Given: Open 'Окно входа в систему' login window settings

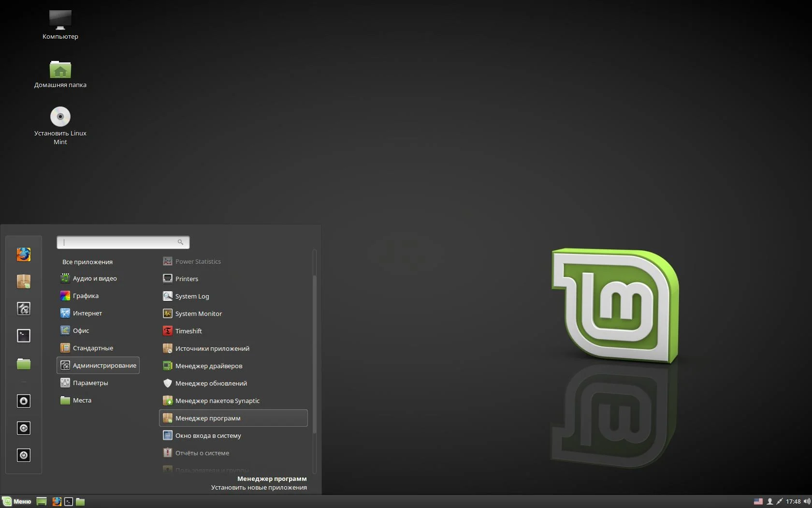Looking at the screenshot, I should point(233,435).
